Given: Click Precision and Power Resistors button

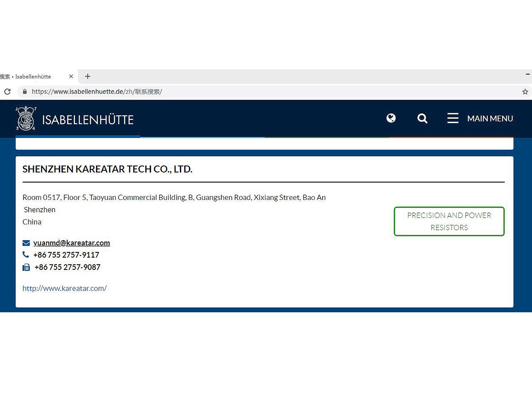Looking at the screenshot, I should pyautogui.click(x=449, y=221).
